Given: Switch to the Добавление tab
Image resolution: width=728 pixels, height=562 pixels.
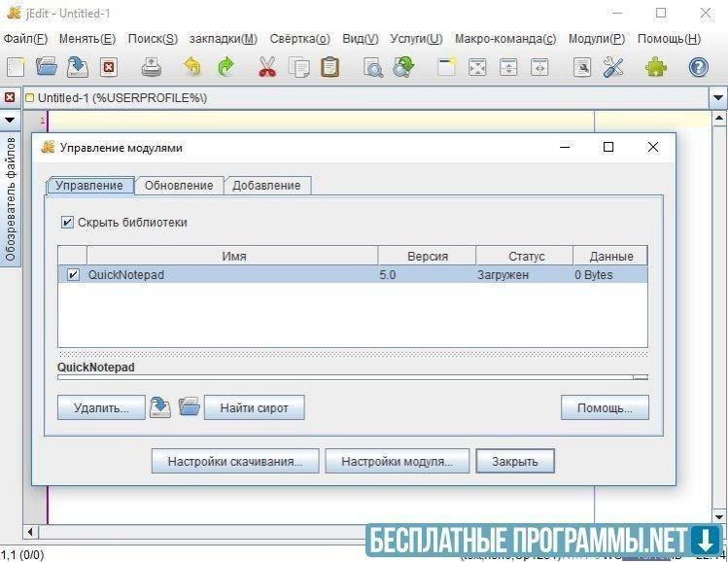Looking at the screenshot, I should pos(266,185).
